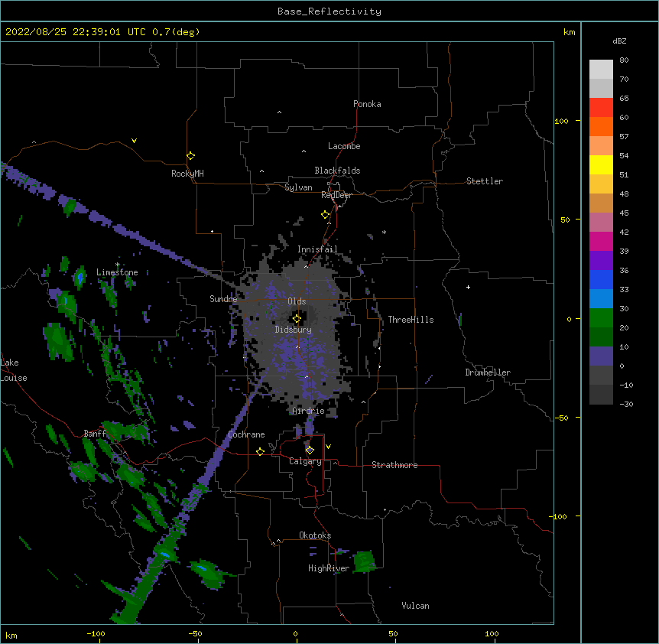
Task: Click the dBZ legend heading
Action: point(619,41)
